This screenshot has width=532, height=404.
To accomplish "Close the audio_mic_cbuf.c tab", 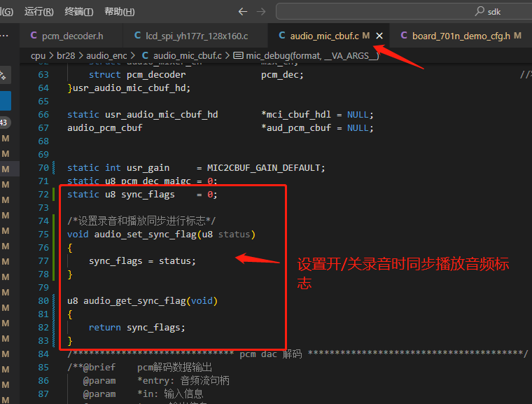I will point(379,36).
